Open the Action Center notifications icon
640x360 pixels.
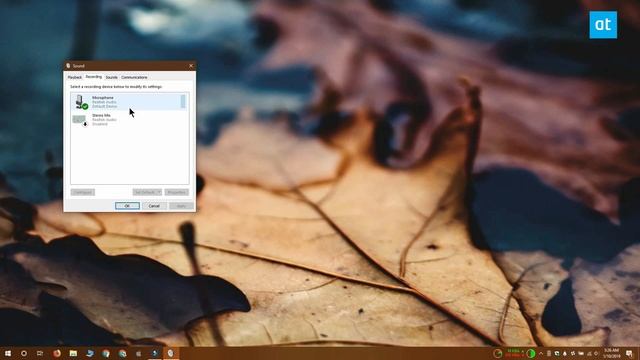629,353
